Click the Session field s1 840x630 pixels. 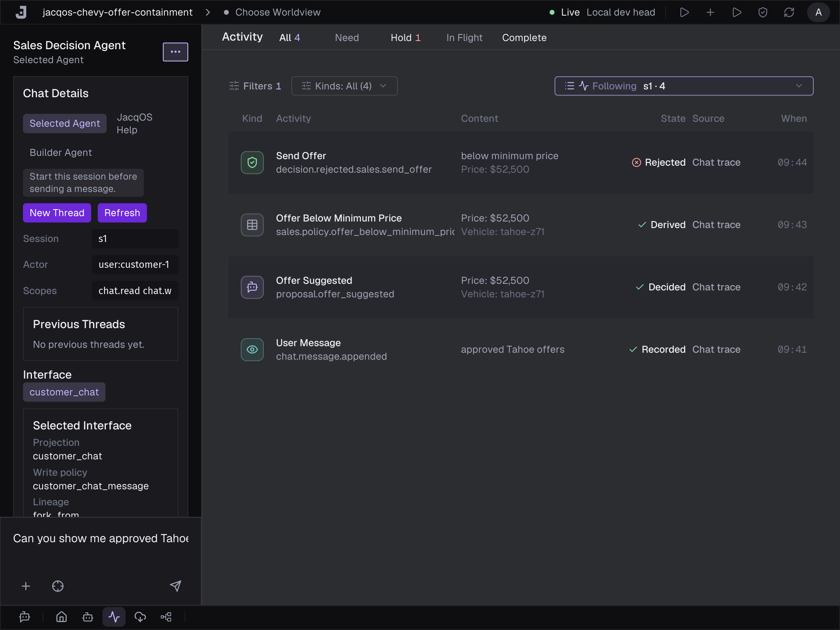[135, 239]
